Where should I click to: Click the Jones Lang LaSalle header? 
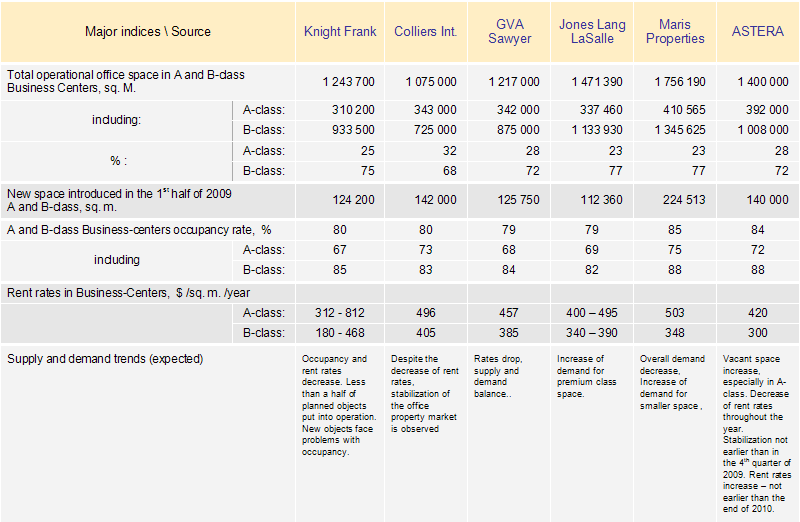(592, 32)
